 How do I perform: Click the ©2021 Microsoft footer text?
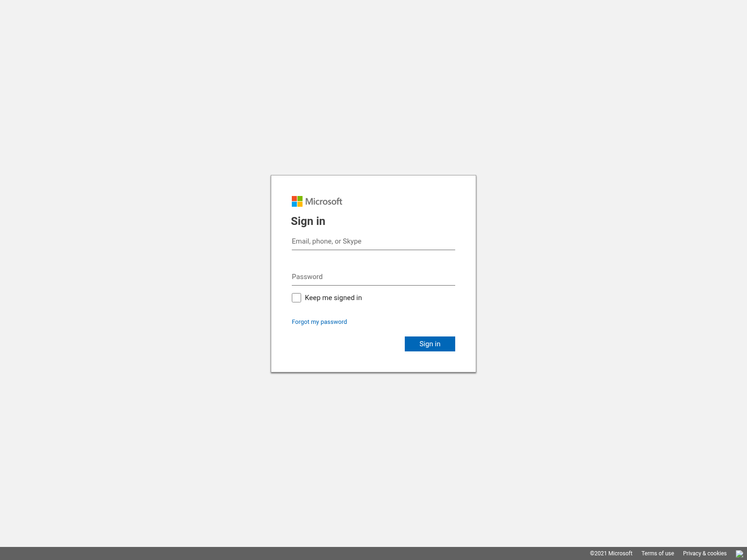(x=611, y=553)
